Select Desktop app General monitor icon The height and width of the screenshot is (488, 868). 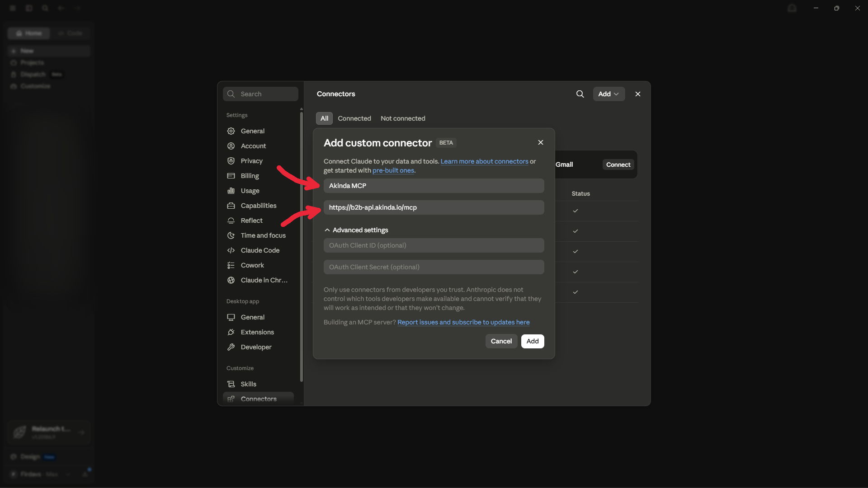pyautogui.click(x=231, y=317)
